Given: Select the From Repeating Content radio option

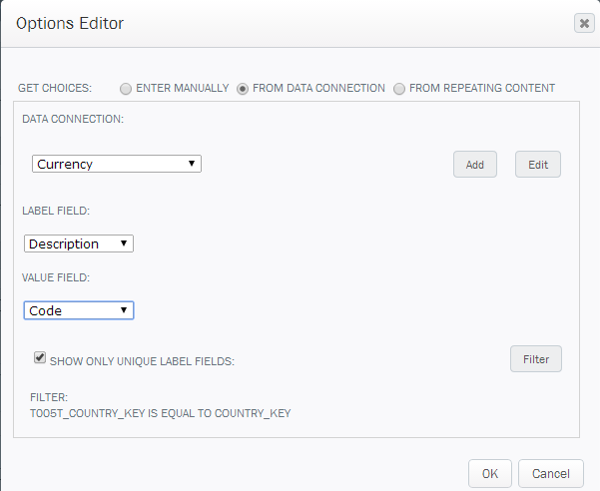Looking at the screenshot, I should pyautogui.click(x=399, y=89).
